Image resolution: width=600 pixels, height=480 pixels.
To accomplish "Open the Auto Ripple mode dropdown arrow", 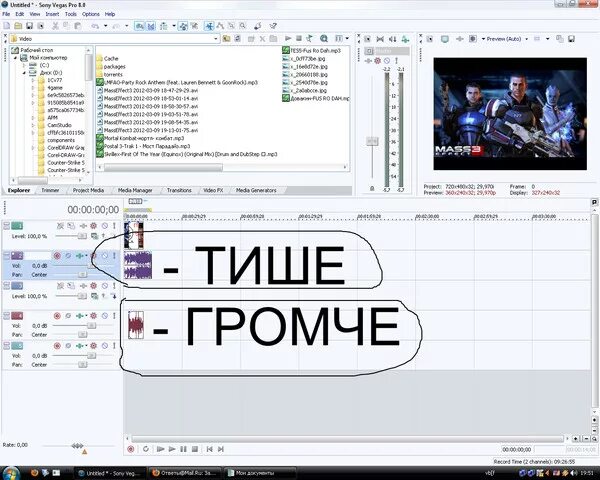I will (174, 26).
